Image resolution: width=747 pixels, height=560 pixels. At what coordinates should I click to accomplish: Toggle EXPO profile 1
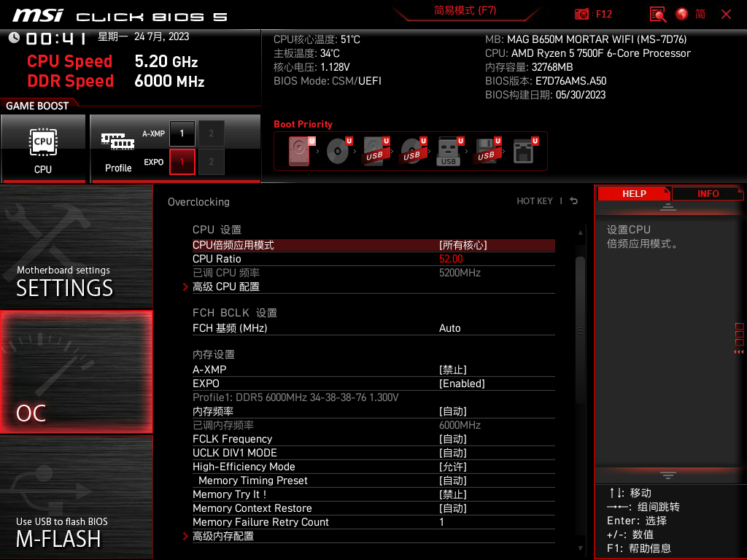pos(182,162)
